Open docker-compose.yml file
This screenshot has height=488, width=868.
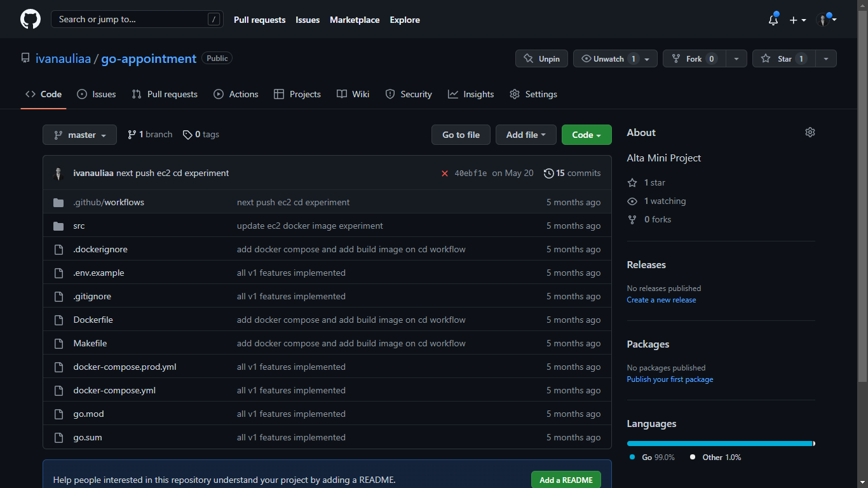(114, 390)
